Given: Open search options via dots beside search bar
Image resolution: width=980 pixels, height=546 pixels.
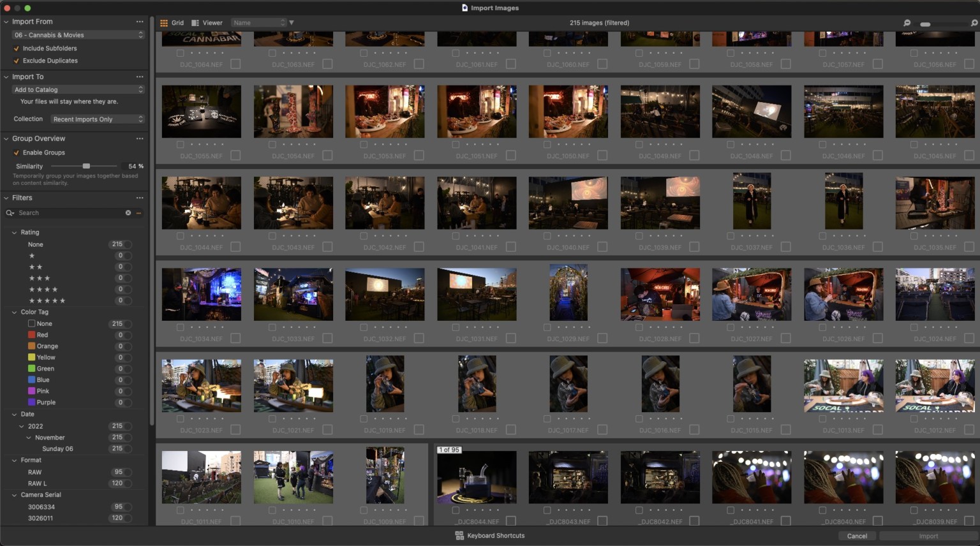Looking at the screenshot, I should (138, 212).
